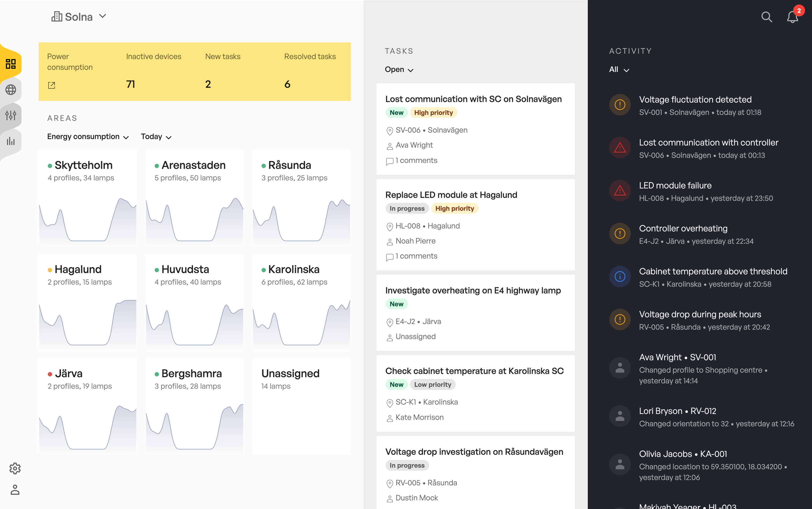Viewport: 812px width, 509px height.
Task: Click Dustin Mock assignee name
Action: (x=417, y=498)
